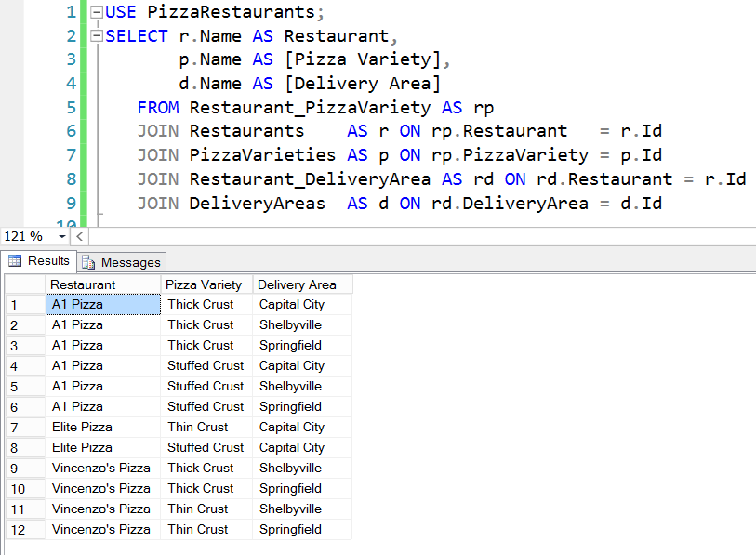Click the horizontal scroll left arrow
756x555 pixels.
click(x=80, y=236)
